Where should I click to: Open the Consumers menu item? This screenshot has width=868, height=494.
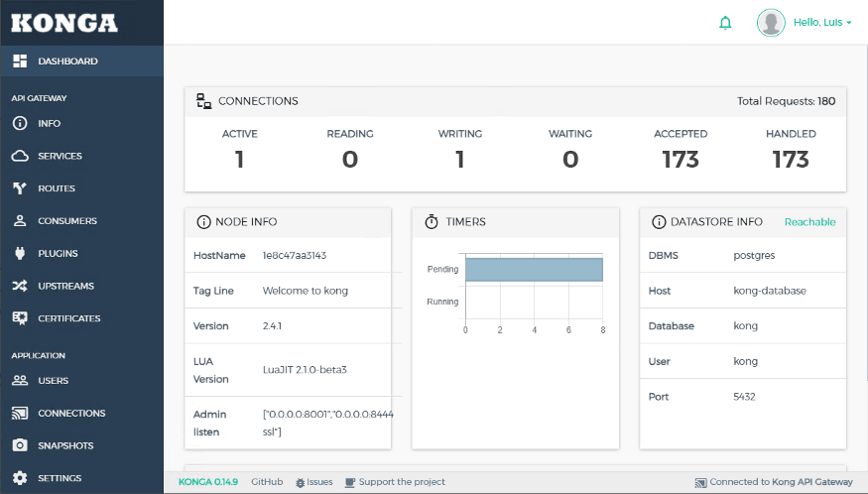(82, 221)
